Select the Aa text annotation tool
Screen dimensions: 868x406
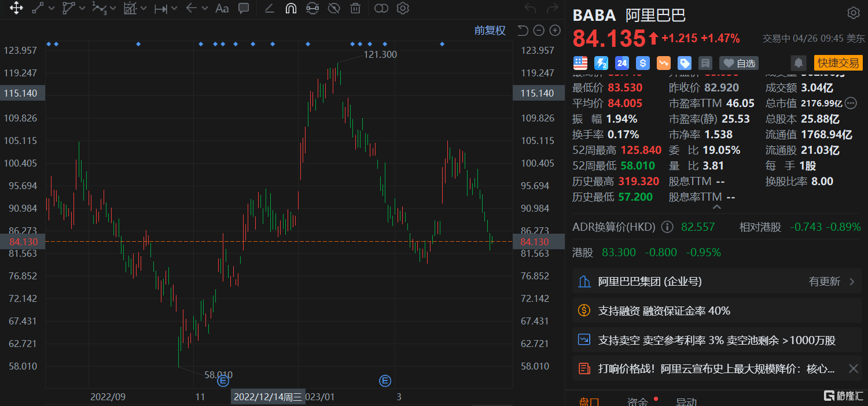click(222, 8)
